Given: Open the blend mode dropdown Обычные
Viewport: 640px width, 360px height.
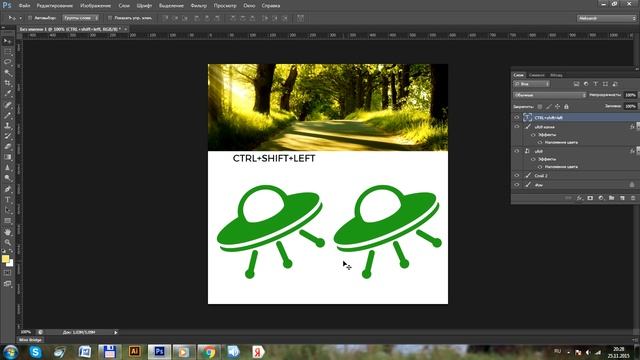Looking at the screenshot, I should click(x=549, y=95).
